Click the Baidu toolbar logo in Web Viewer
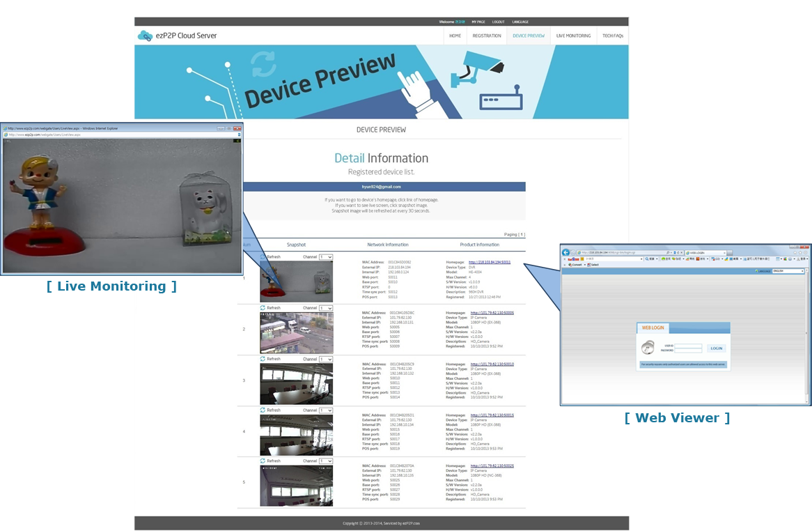Viewport: 812px width, 531px height. pyautogui.click(x=573, y=259)
